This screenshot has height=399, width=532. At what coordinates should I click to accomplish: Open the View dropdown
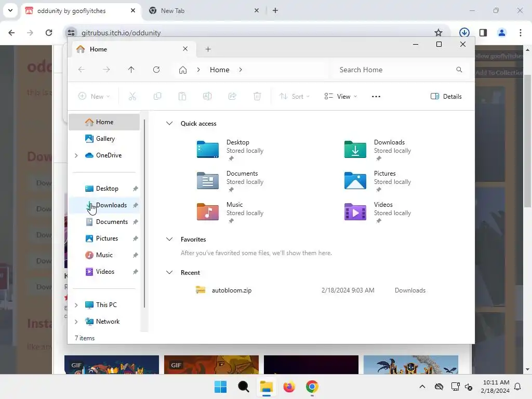click(x=341, y=96)
